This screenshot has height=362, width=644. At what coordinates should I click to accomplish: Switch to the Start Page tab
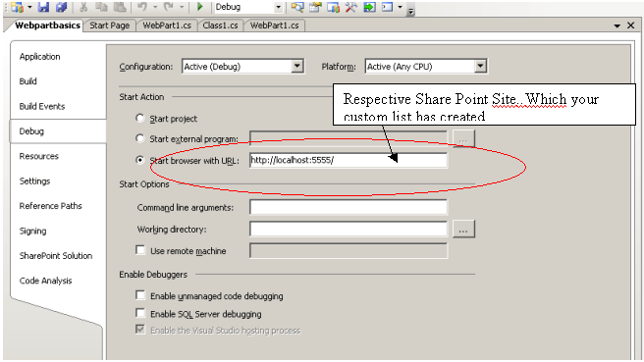tap(109, 26)
